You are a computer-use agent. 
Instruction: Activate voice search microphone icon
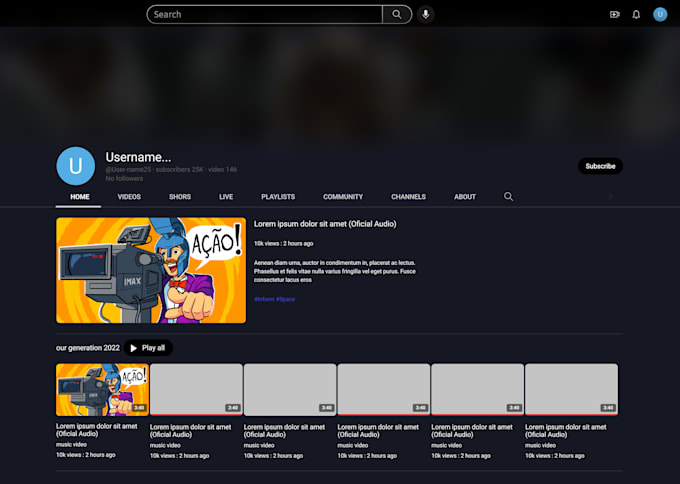pos(426,14)
